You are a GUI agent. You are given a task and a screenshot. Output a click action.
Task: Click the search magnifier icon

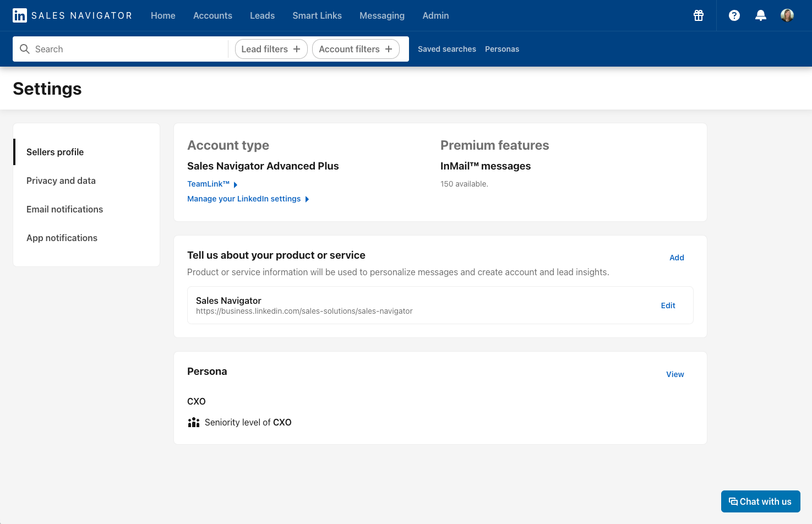25,49
